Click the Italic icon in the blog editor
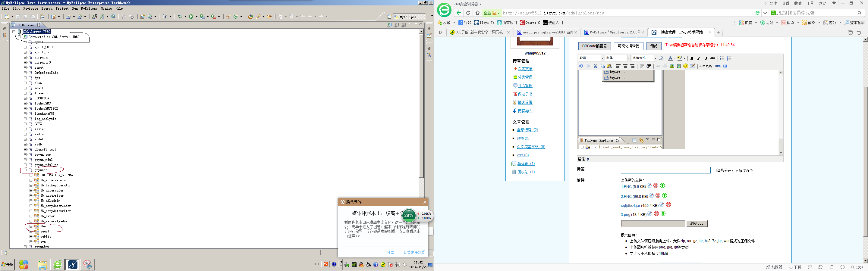This screenshot has height=271, width=868. pyautogui.click(x=699, y=58)
